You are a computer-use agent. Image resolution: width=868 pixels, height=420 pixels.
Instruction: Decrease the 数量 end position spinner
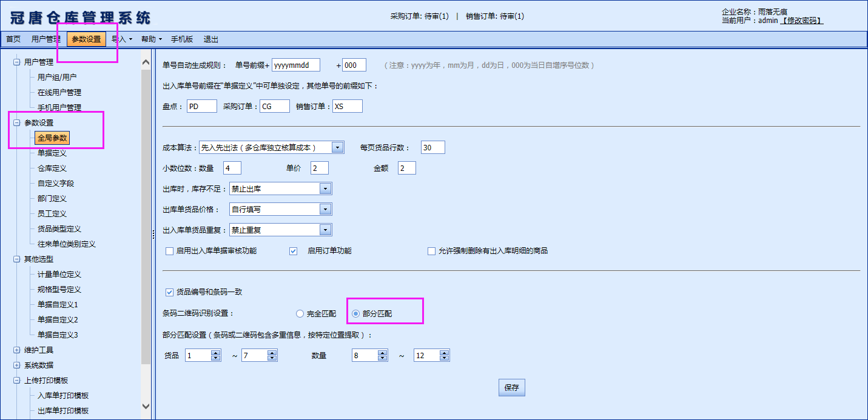pos(445,359)
